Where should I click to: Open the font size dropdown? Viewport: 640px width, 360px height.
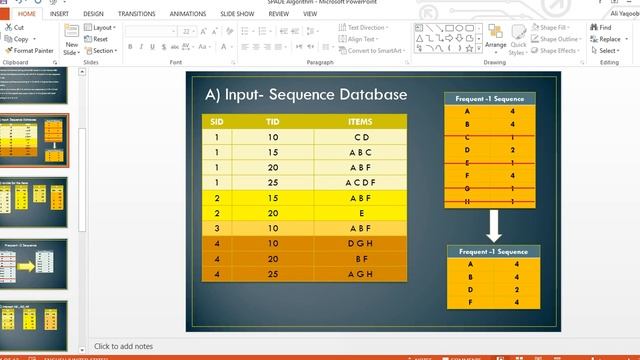click(193, 31)
